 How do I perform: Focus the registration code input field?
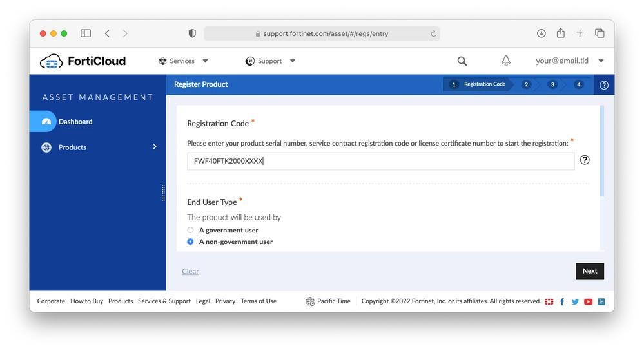(381, 161)
